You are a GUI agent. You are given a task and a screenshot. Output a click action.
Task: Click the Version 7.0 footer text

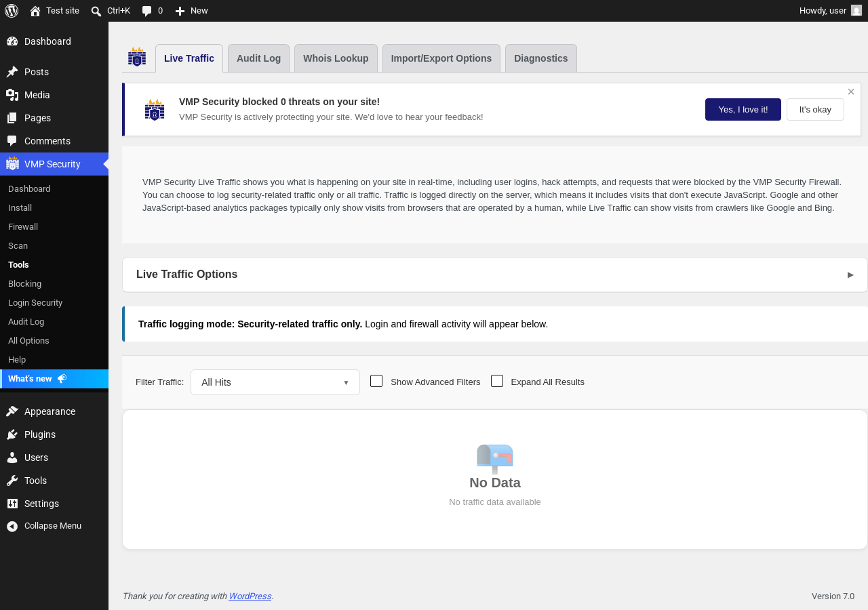[833, 596]
